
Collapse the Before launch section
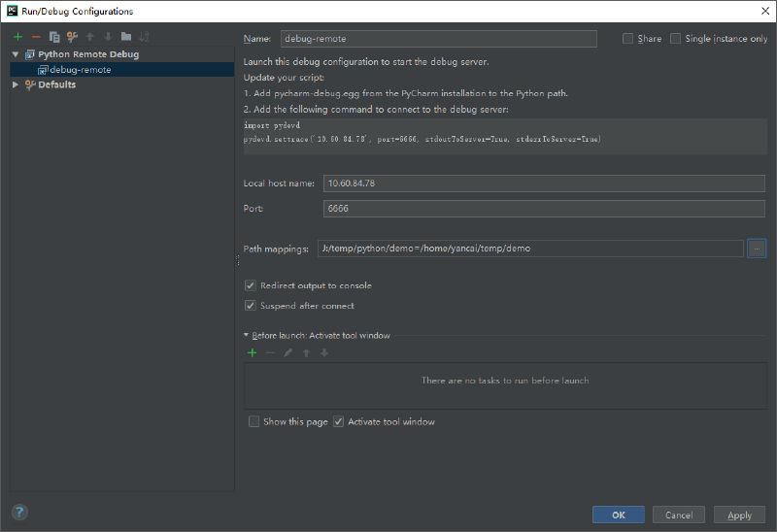coord(246,335)
